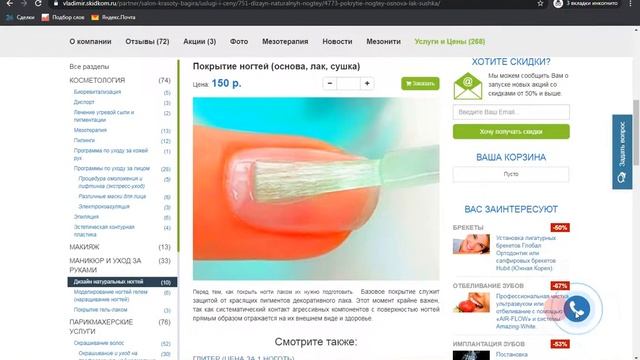Open the ИМПЛАНТАЦИЯ ЗУБОВ offer heading
The image size is (640, 360).
pos(489,344)
